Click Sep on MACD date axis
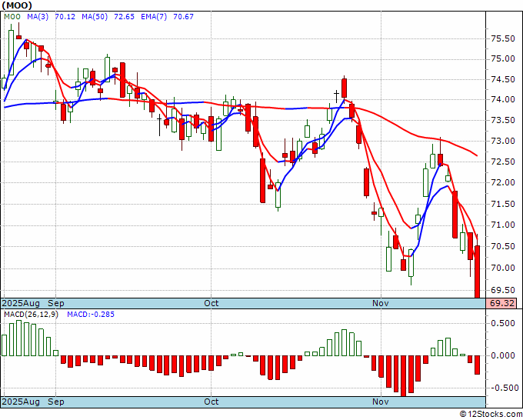The height and width of the screenshot is (420, 523). (56, 402)
